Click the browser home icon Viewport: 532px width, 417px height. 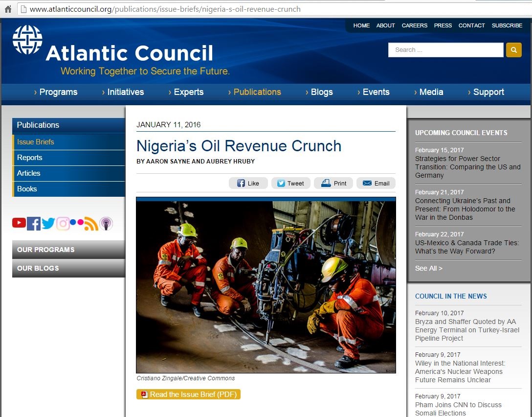8,9
